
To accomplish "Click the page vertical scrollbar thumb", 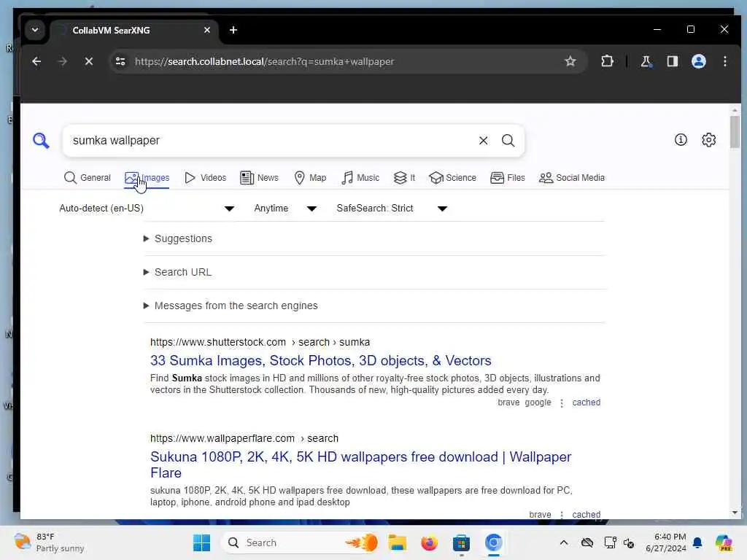I will coord(735,132).
